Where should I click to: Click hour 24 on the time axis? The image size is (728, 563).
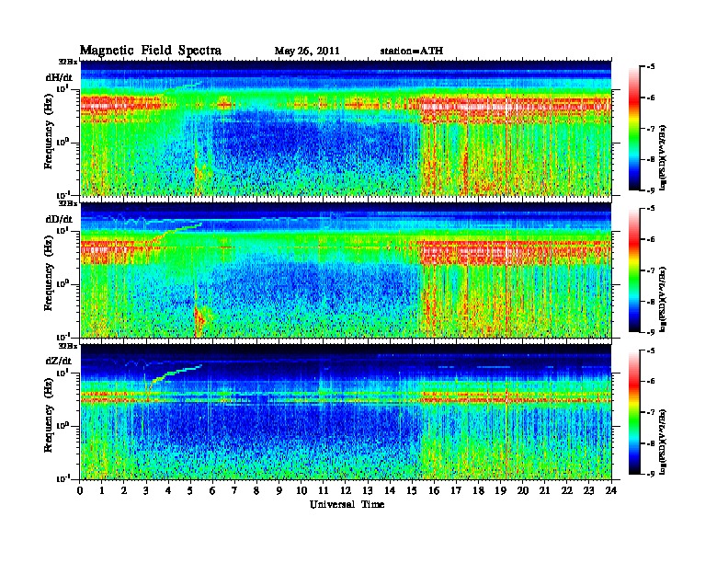click(x=611, y=490)
